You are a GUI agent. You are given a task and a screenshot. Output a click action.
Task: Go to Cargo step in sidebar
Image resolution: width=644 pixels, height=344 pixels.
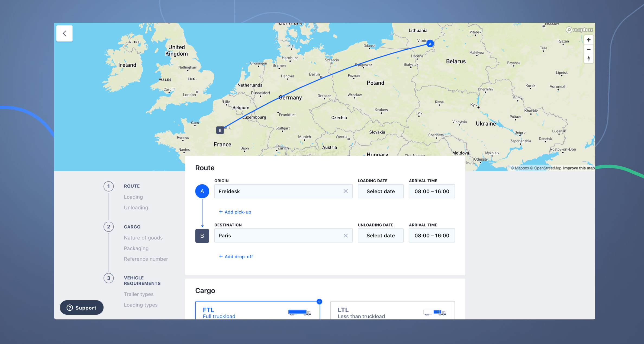132,227
